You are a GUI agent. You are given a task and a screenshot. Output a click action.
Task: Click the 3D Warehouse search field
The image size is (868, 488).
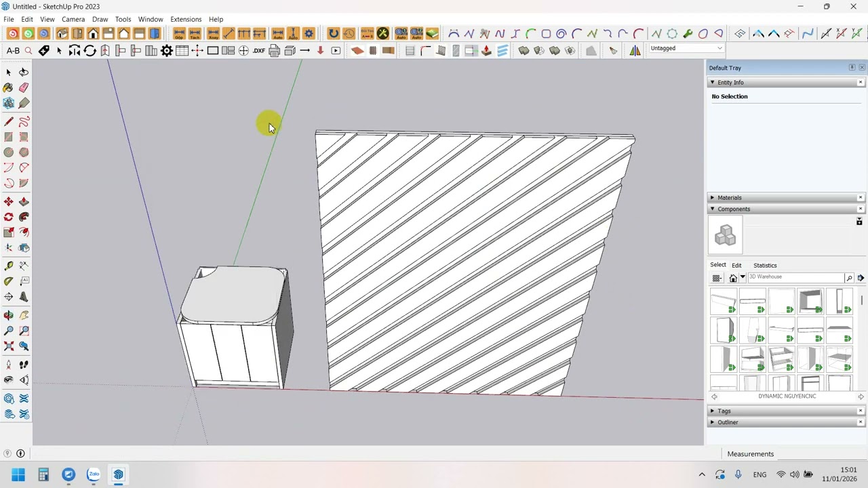pyautogui.click(x=795, y=277)
